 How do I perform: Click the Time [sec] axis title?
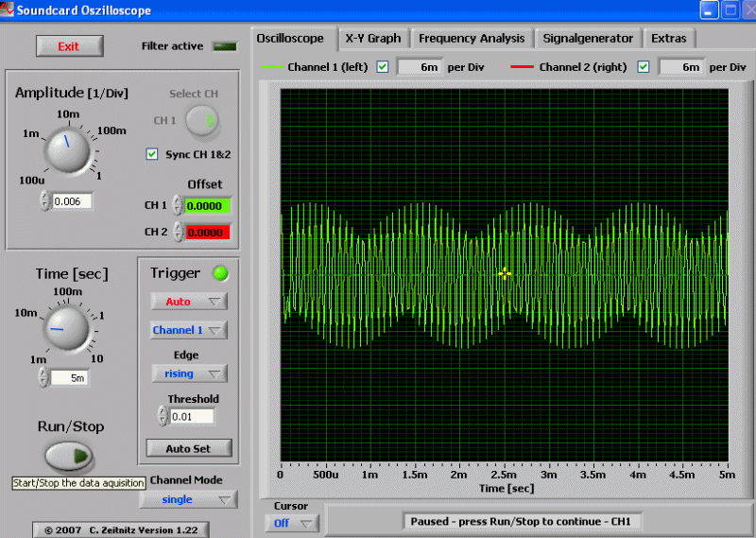(507, 488)
